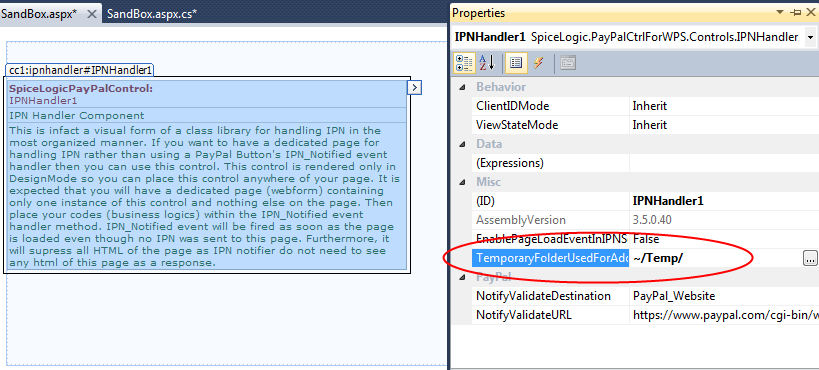The height and width of the screenshot is (370, 819).
Task: Edit the IPNHandler1 ID value
Action: tap(667, 201)
